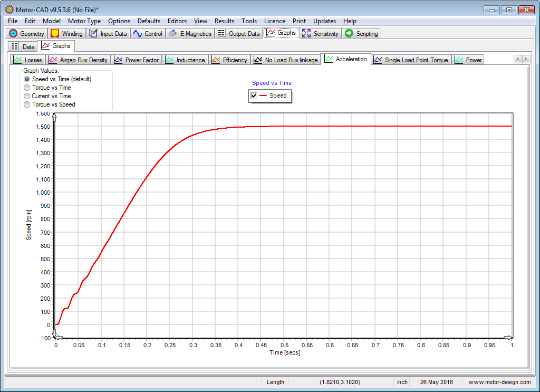This screenshot has width=540, height=392.
Task: Click the www.motor-design.com status text
Action: (x=499, y=382)
